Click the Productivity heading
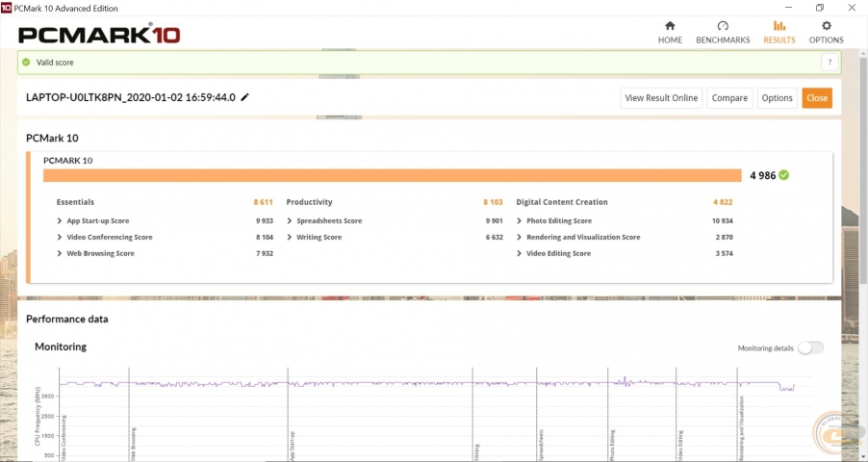 pyautogui.click(x=310, y=202)
